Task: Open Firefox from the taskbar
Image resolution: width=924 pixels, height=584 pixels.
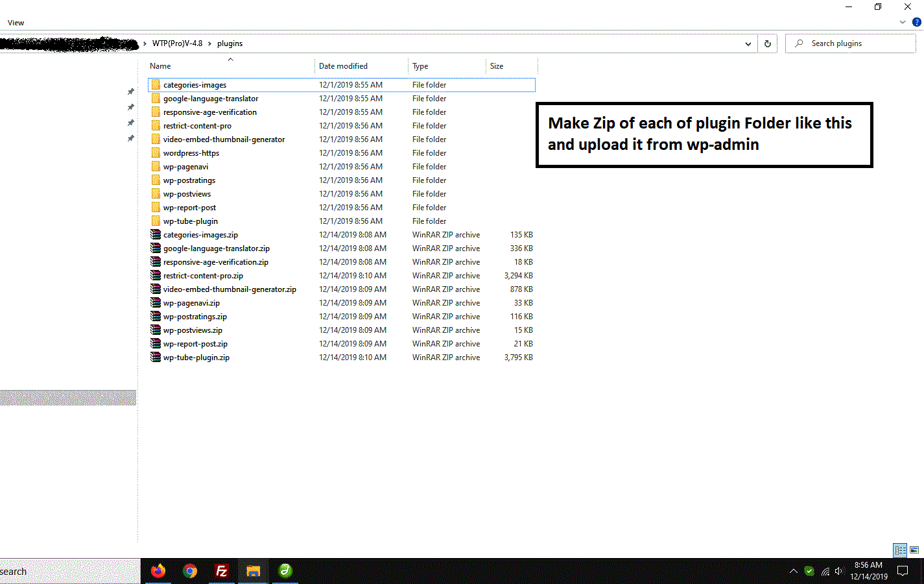Action: point(158,571)
